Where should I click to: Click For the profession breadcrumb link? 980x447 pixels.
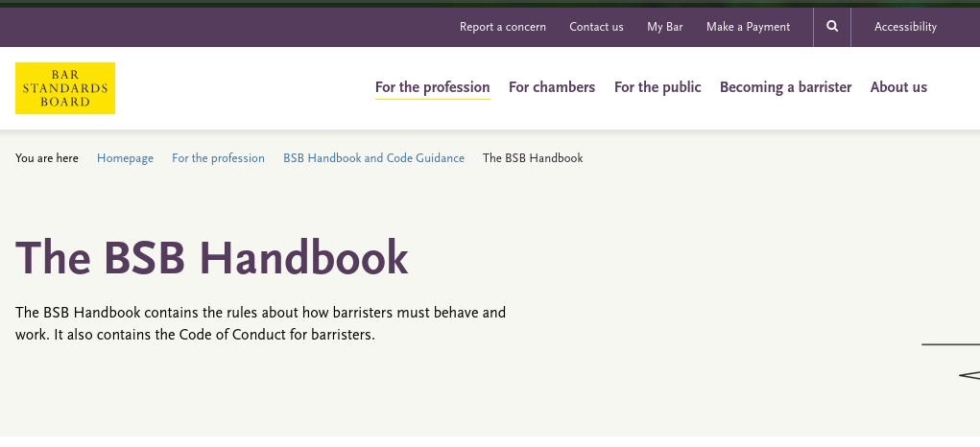point(218,158)
